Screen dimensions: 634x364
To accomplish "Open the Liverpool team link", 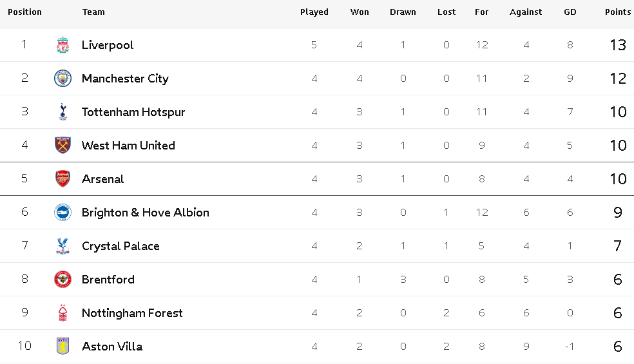I will coord(108,45).
